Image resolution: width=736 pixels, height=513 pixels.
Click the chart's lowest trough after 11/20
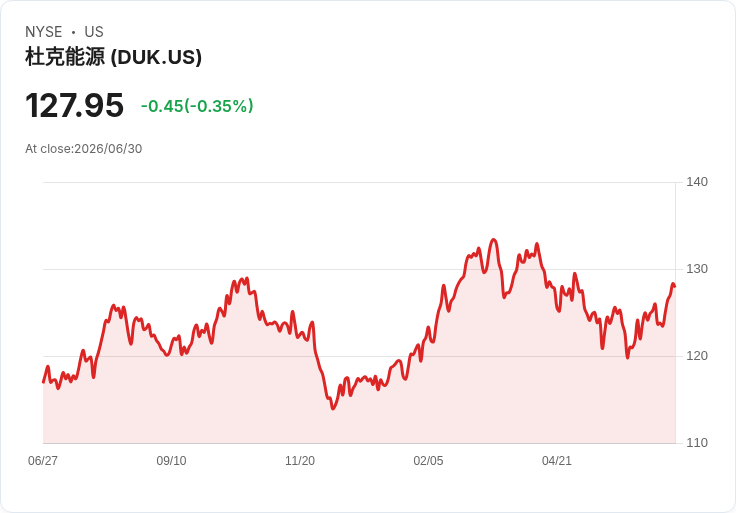333,408
